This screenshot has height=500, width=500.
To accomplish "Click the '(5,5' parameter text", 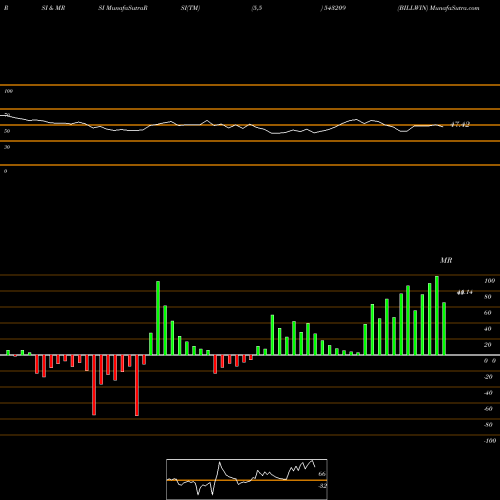I will point(257,8).
